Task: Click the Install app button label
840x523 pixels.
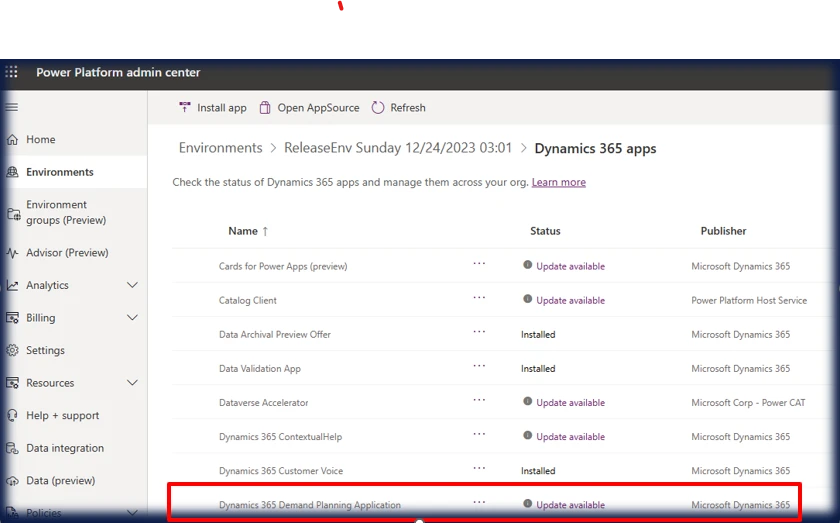Action: (222, 108)
